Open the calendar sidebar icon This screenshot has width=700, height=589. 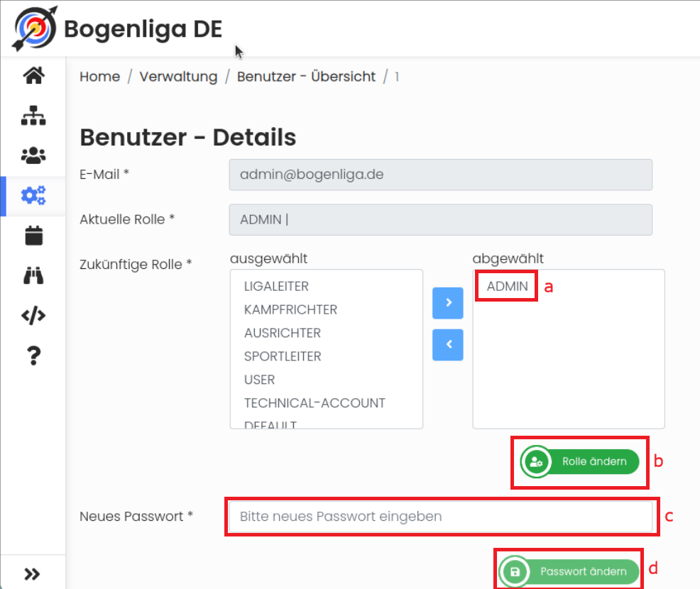(x=33, y=236)
